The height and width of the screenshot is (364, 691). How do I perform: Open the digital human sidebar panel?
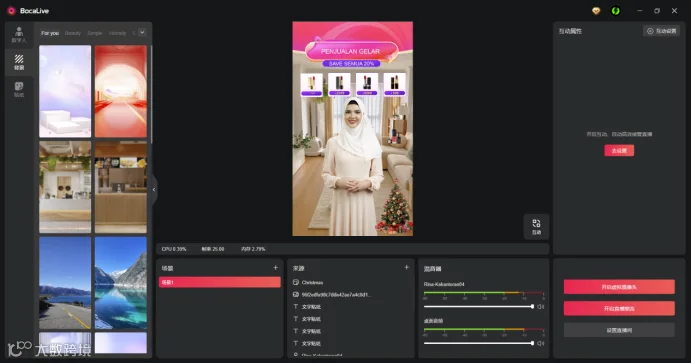tap(19, 35)
